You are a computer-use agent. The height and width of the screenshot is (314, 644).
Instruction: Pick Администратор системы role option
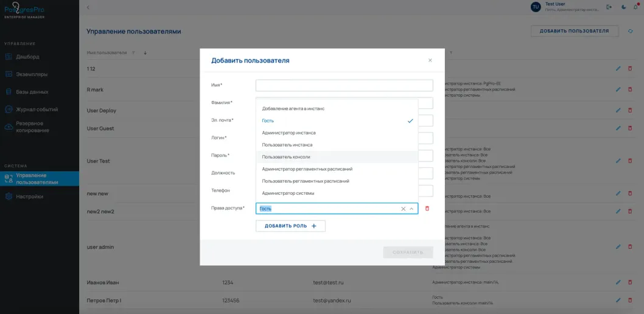click(x=288, y=193)
